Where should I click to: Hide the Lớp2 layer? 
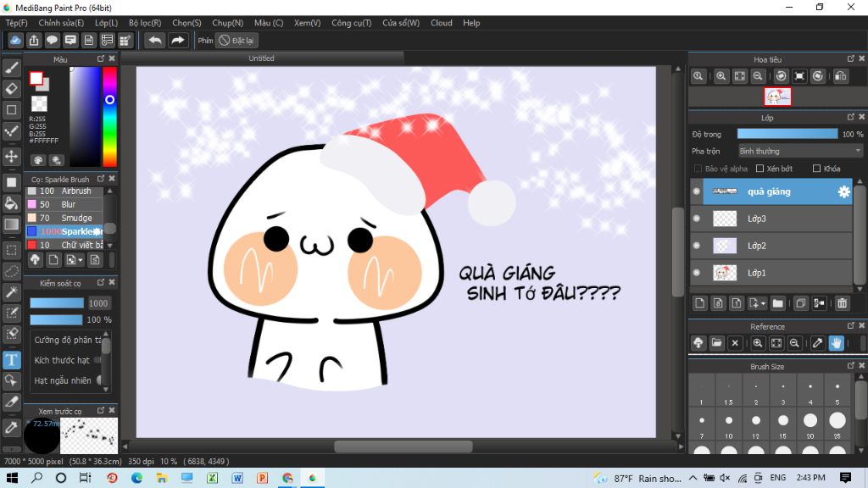[x=697, y=246]
